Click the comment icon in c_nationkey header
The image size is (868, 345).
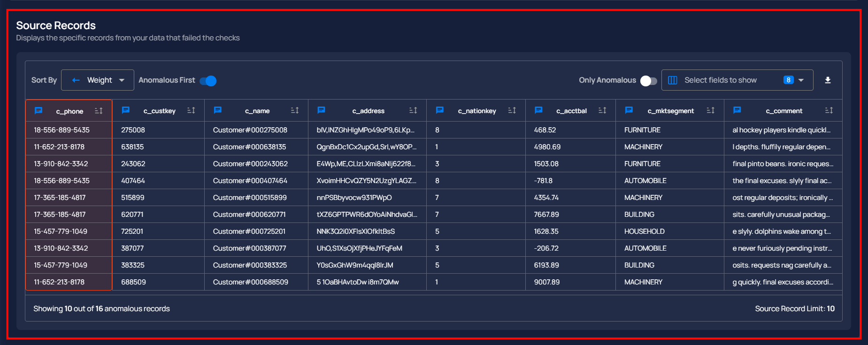click(x=439, y=110)
